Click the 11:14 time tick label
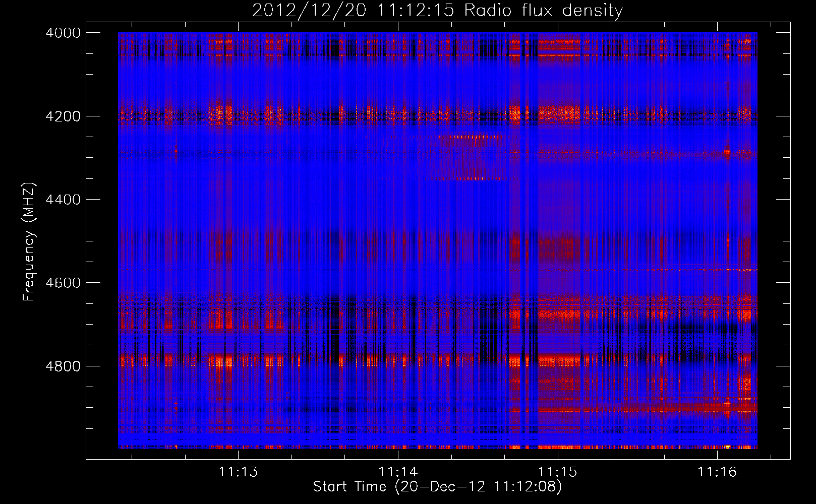 click(398, 472)
